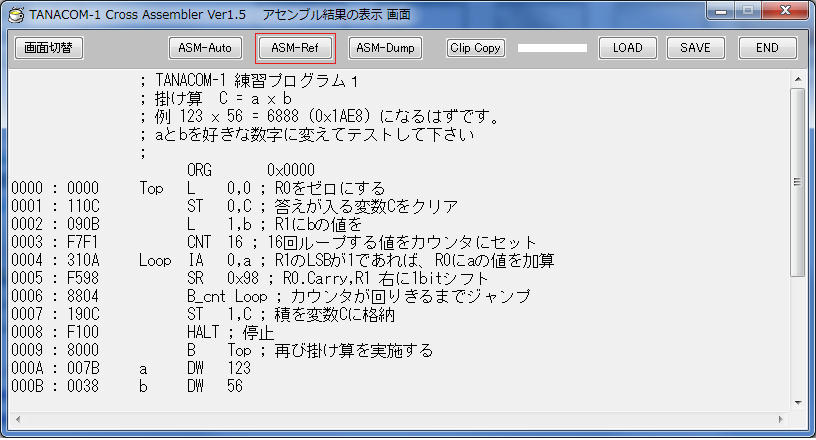Screen dimensions: 816x440
Task: Click the horizontal scrollbar left arrow
Action: pyautogui.click(x=18, y=419)
